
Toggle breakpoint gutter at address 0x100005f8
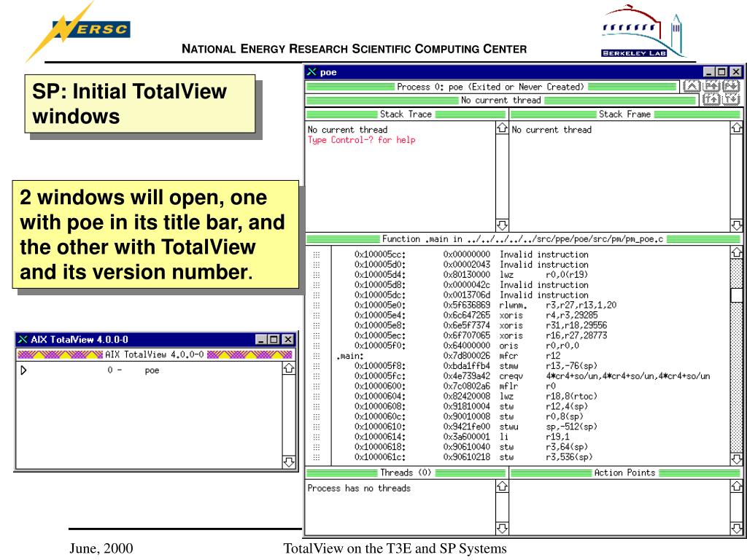coord(317,366)
